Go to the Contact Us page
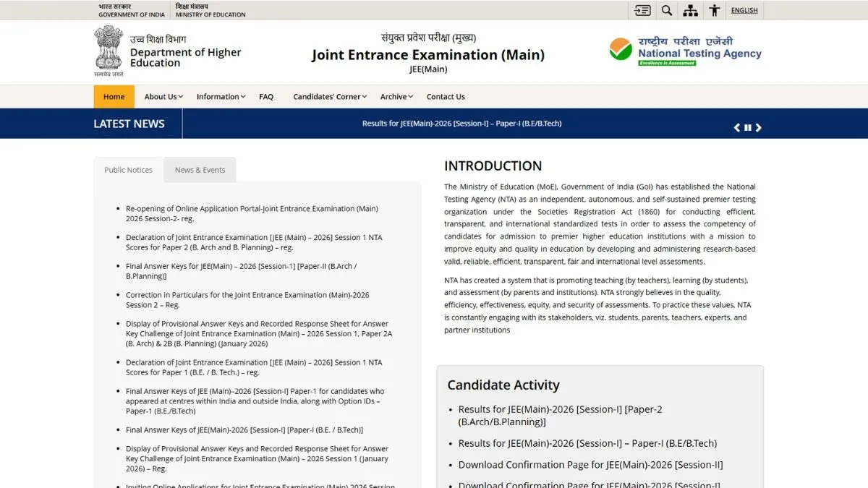The width and height of the screenshot is (868, 488). pyautogui.click(x=446, y=97)
